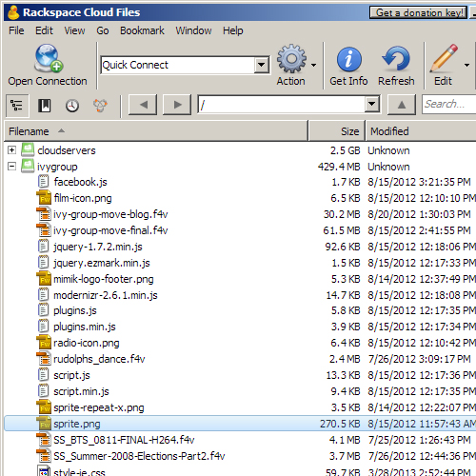Switch to the outline browser view
Viewport: 476px width, 476px height.
coord(17,106)
